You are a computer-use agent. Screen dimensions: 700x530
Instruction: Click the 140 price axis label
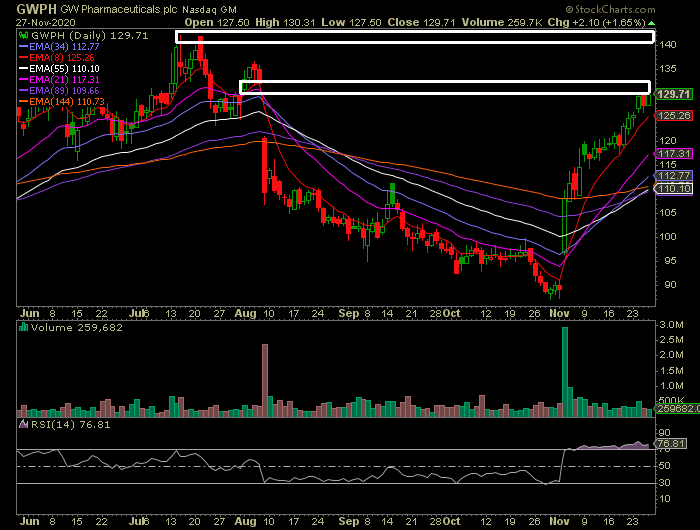[668, 45]
